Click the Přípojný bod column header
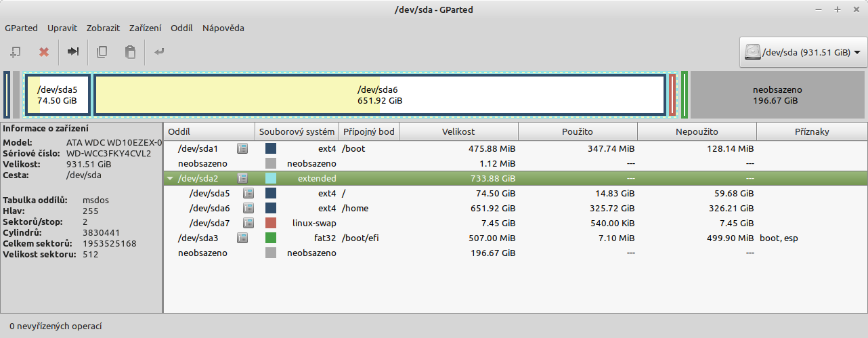Image resolution: width=868 pixels, height=338 pixels. (x=369, y=131)
